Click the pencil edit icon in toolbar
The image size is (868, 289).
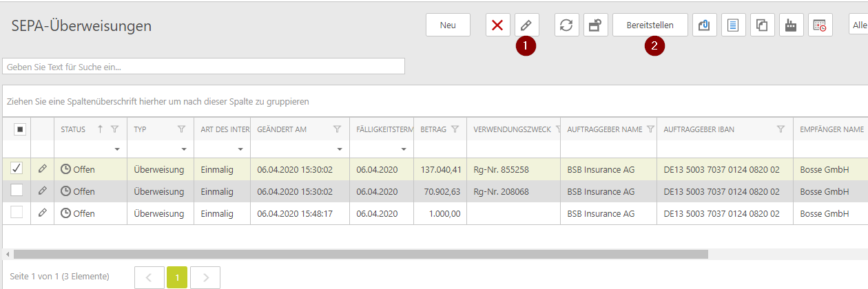click(526, 25)
